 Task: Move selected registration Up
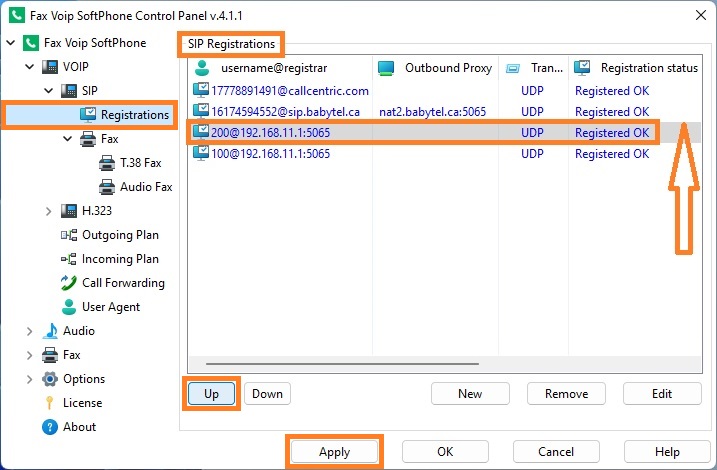[x=211, y=394]
